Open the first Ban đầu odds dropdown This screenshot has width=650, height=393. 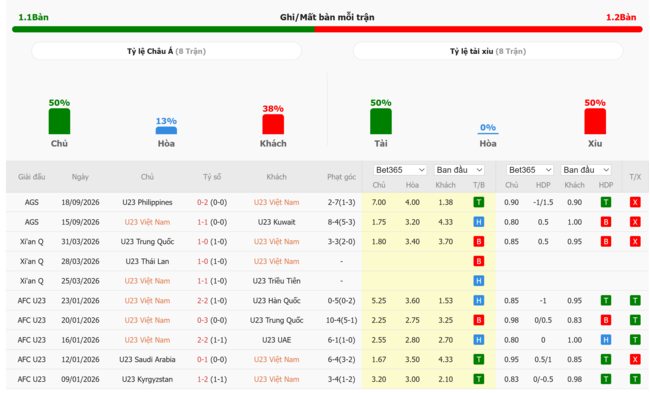459,170
